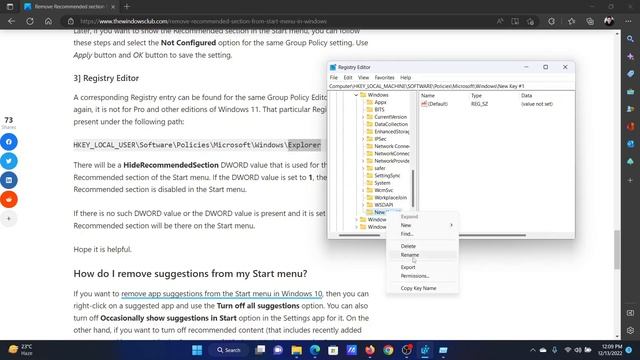Viewport: 640px width, 360px height.
Task: Open the Favorites menu in Registry Editor
Action: pos(384,78)
